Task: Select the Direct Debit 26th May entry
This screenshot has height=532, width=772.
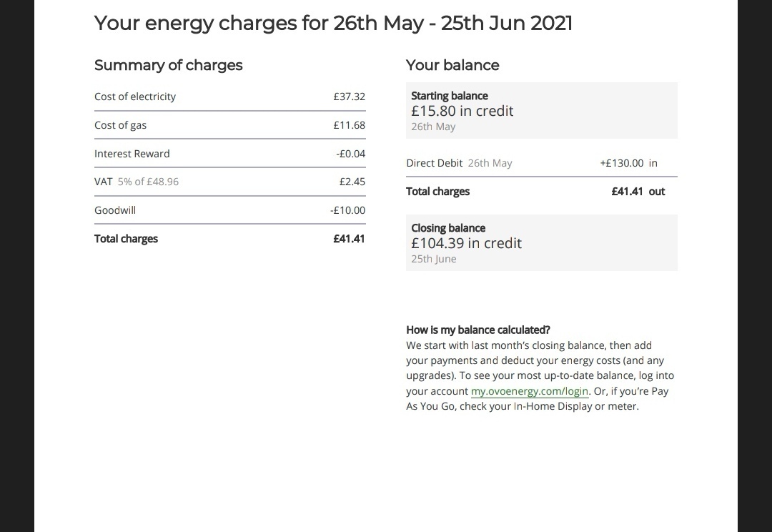Action: [459, 163]
